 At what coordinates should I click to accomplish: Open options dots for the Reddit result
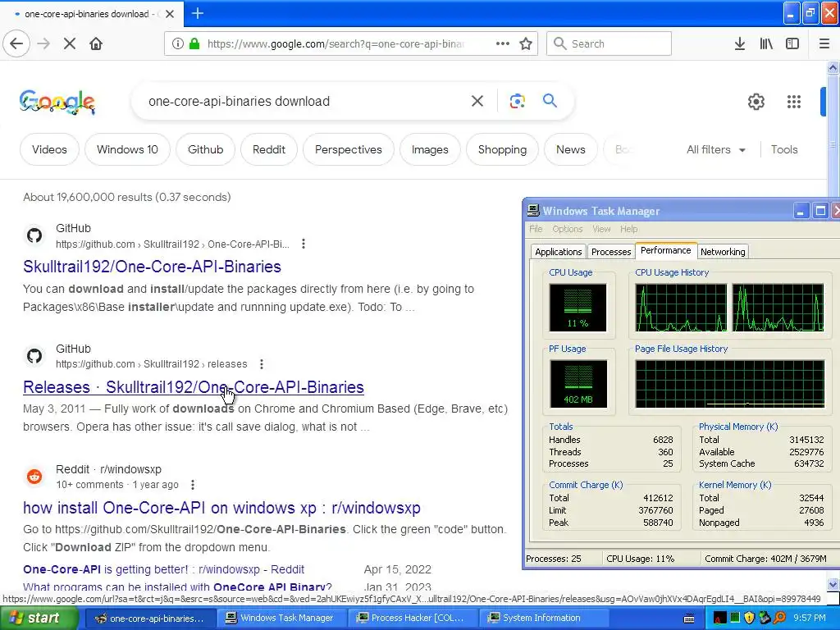coord(193,485)
